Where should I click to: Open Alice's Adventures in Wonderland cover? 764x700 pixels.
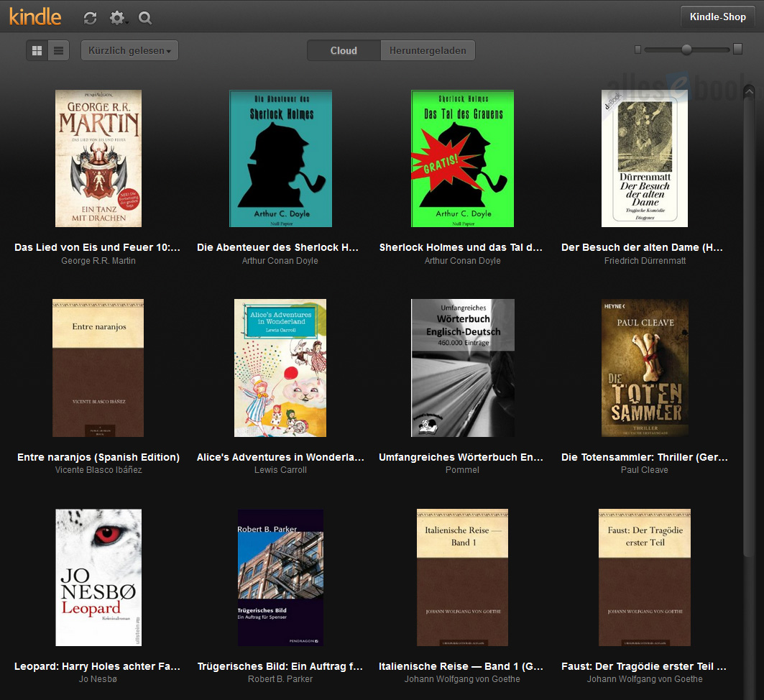[280, 368]
